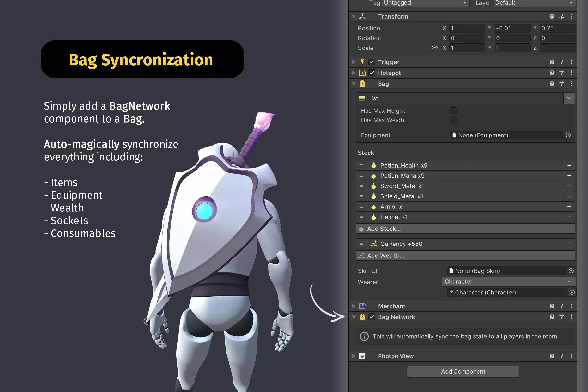Uncheck the Bag Network enabled checkbox
Image resolution: width=588 pixels, height=392 pixels.
click(372, 317)
